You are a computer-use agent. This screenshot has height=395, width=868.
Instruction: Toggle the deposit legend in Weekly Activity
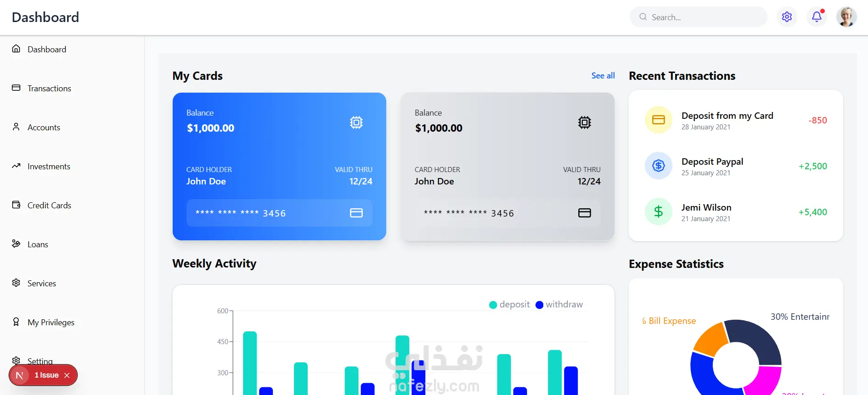click(509, 305)
